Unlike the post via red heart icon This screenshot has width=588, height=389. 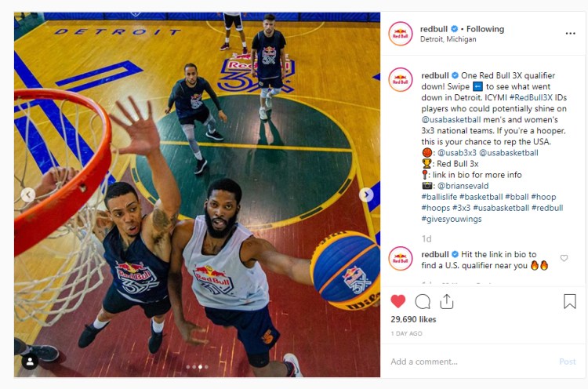(x=397, y=301)
